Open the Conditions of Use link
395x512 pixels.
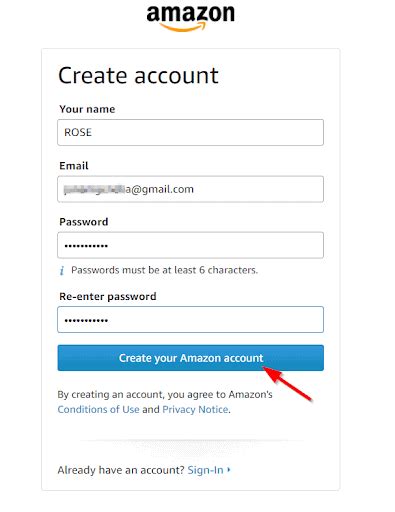coord(98,409)
